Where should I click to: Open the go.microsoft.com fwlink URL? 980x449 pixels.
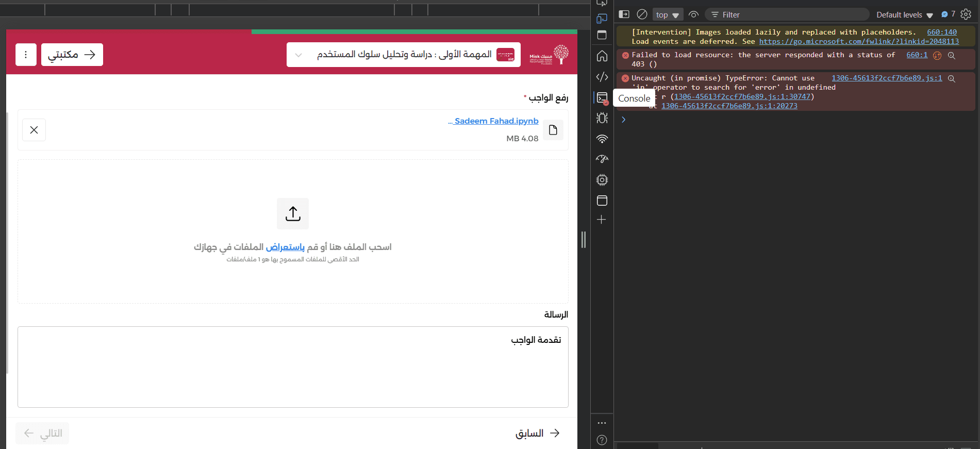(859, 41)
